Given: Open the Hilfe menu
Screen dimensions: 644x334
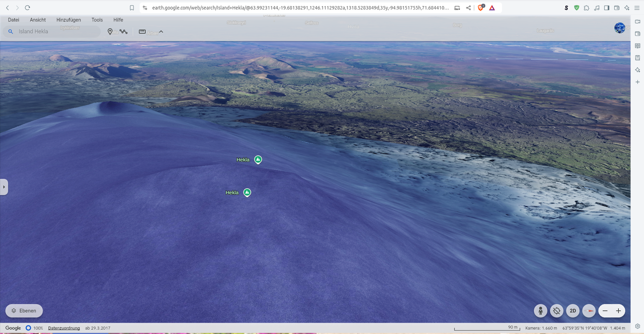Looking at the screenshot, I should click(x=118, y=20).
